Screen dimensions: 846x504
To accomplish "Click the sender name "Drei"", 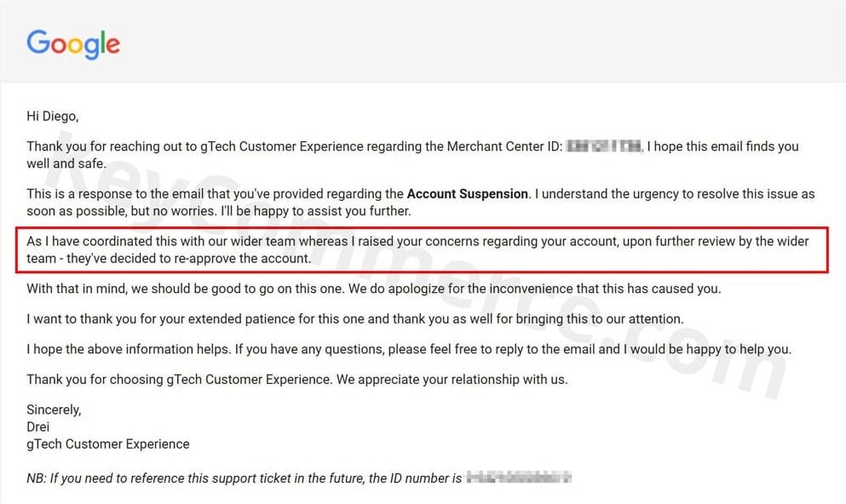I will (38, 427).
